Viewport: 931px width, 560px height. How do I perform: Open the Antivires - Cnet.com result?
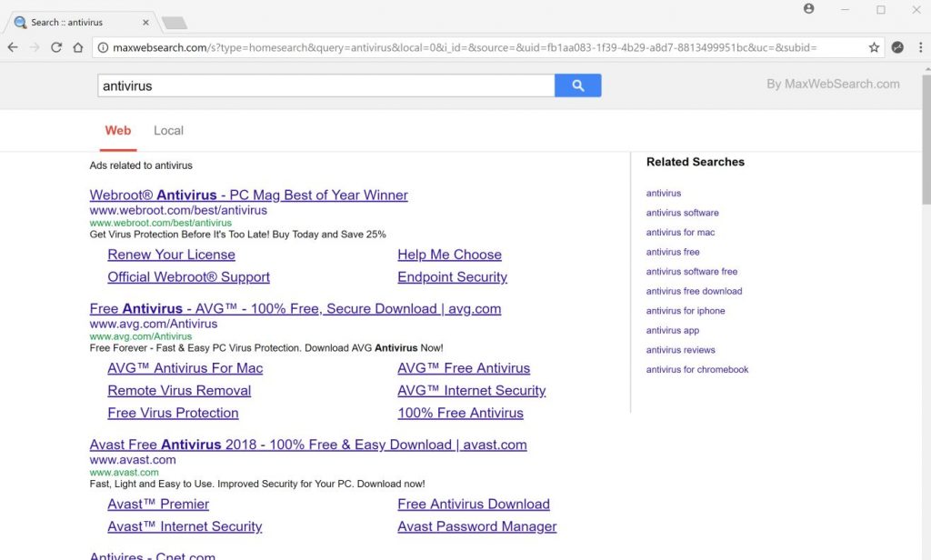(x=153, y=555)
